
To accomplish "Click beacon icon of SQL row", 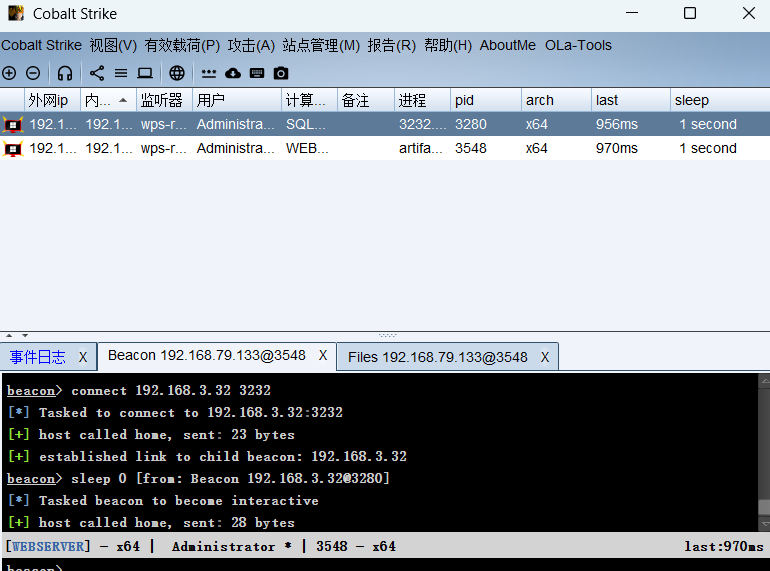I will tap(13, 125).
